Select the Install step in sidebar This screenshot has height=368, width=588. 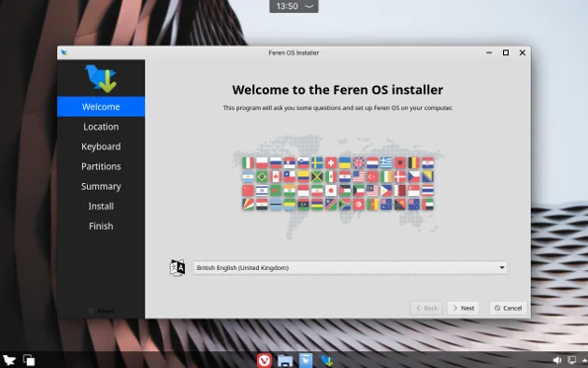click(101, 206)
